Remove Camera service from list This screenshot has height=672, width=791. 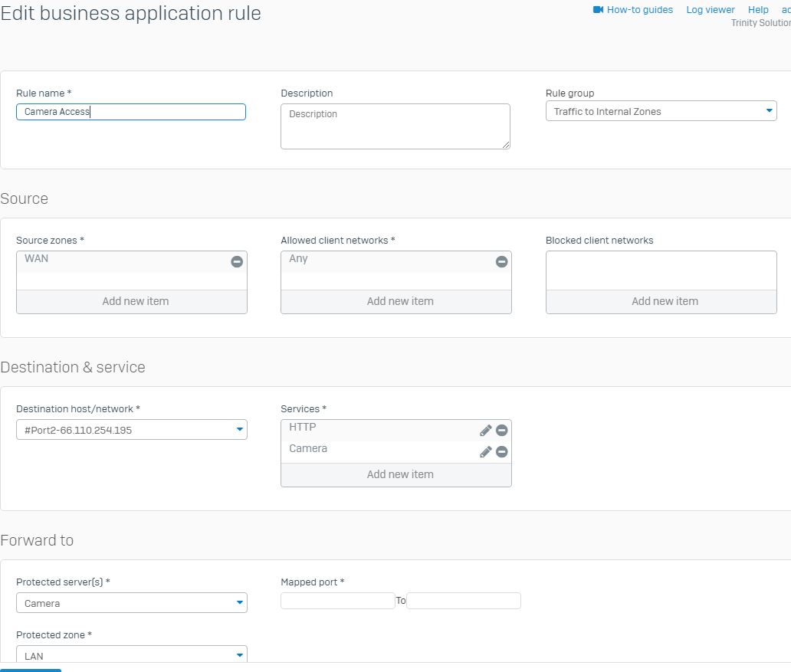click(x=501, y=452)
